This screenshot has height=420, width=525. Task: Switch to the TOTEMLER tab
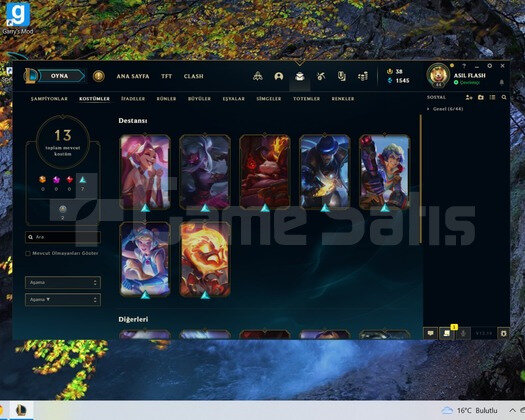[307, 99]
